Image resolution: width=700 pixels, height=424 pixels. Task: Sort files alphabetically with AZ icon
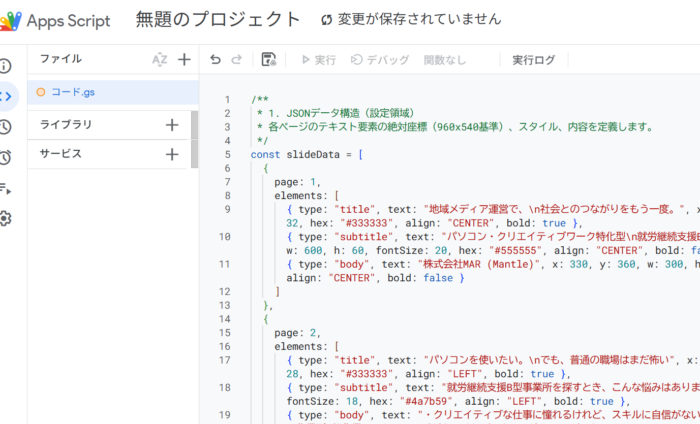[x=160, y=60]
